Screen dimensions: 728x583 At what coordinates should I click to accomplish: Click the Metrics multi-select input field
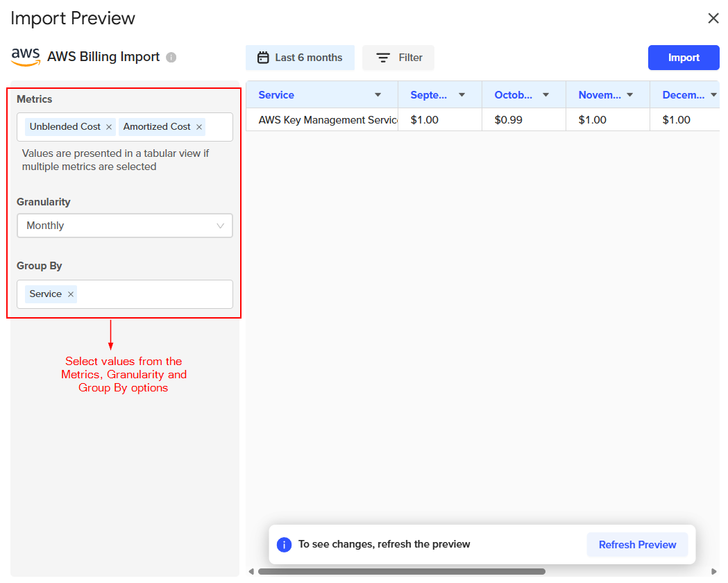coord(218,127)
